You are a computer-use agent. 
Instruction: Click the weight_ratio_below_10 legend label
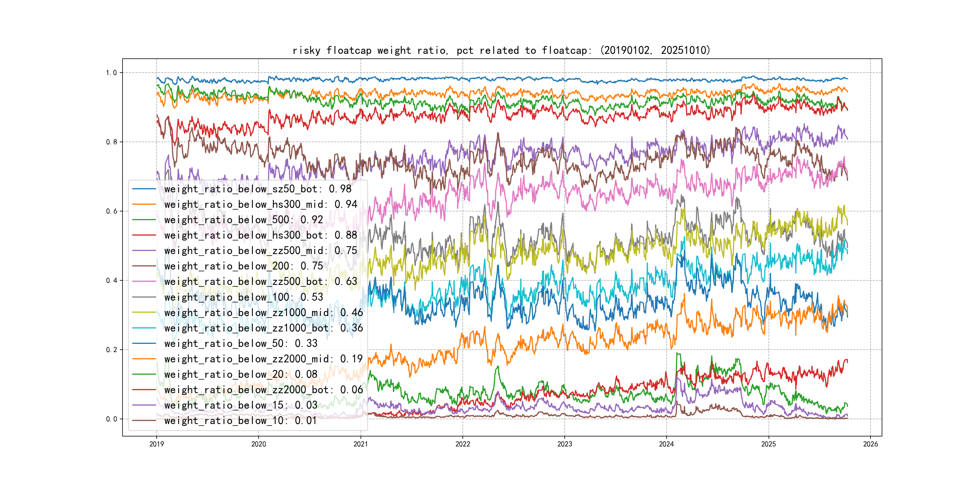coord(240,420)
